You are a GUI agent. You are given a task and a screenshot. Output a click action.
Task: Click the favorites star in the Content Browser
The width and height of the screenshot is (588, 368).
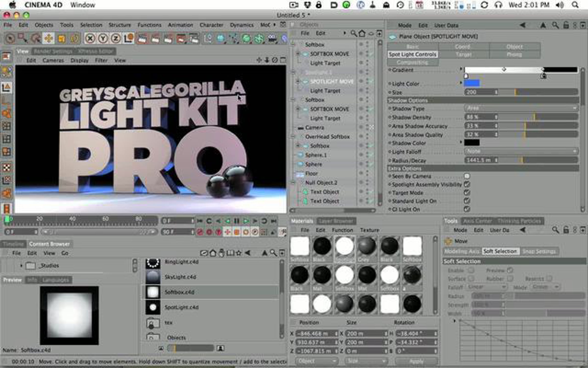(x=238, y=253)
